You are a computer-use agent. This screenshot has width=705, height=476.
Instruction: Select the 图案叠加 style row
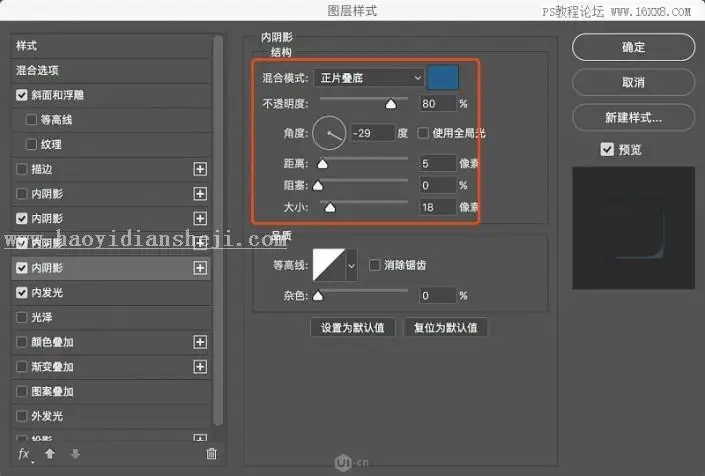point(111,391)
